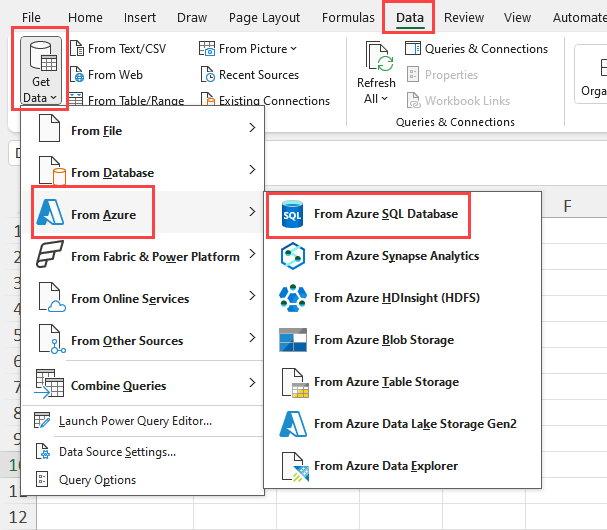
Task: Expand the From Online Services arrow
Action: pos(252,296)
